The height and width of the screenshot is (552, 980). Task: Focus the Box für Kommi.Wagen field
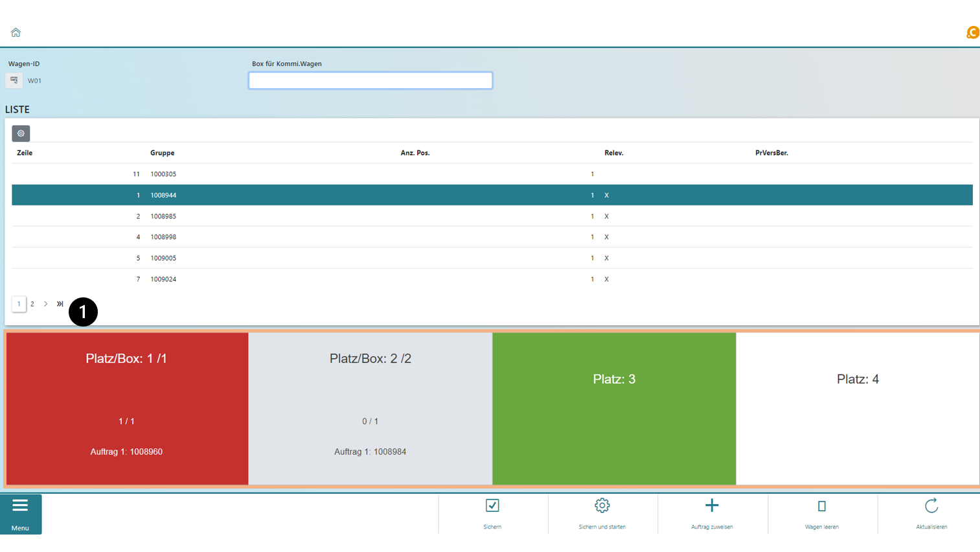point(370,80)
